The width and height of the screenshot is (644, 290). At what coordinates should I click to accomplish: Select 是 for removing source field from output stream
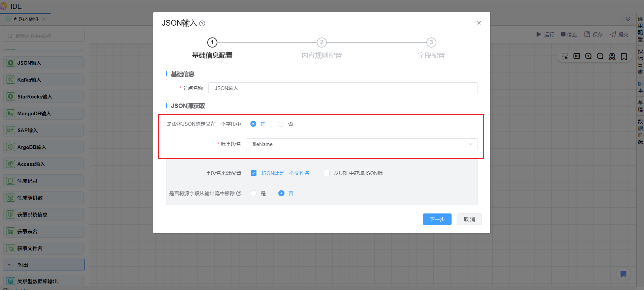254,194
